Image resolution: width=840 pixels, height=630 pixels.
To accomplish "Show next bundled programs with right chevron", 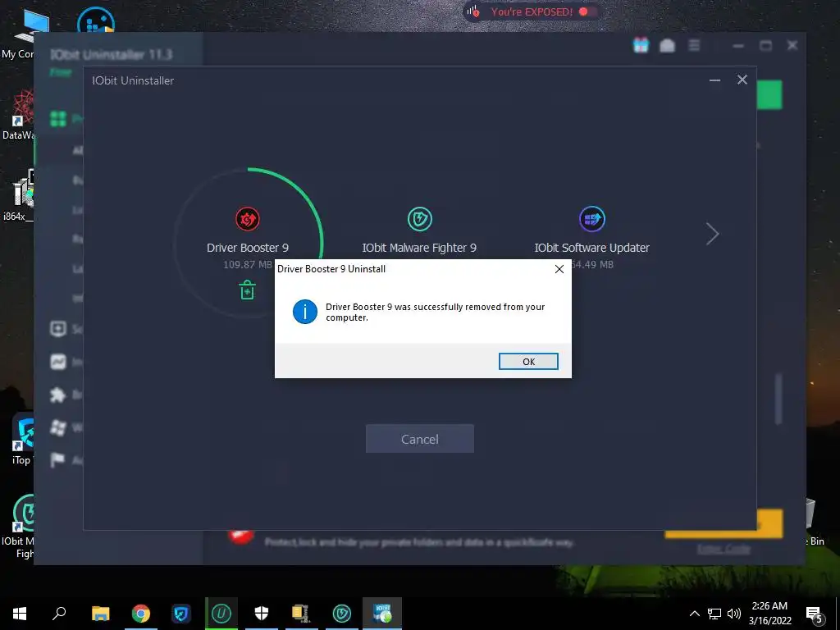I will coord(712,234).
